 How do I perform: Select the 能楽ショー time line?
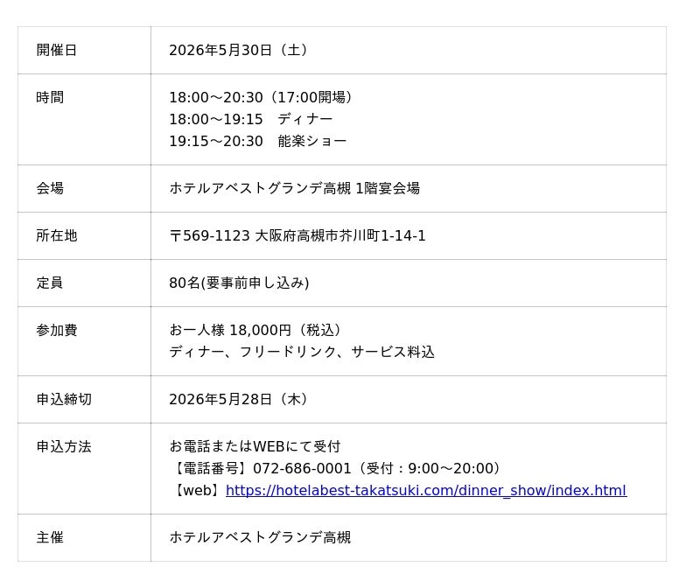257,142
